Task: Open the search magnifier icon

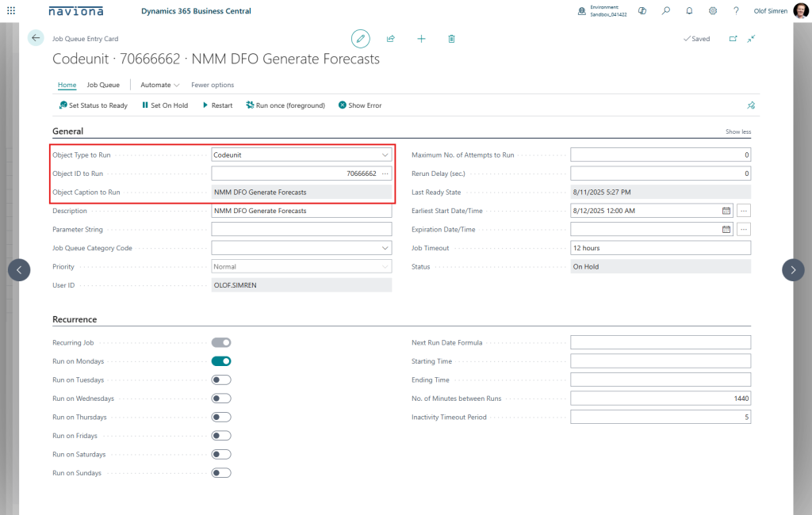Action: 666,11
